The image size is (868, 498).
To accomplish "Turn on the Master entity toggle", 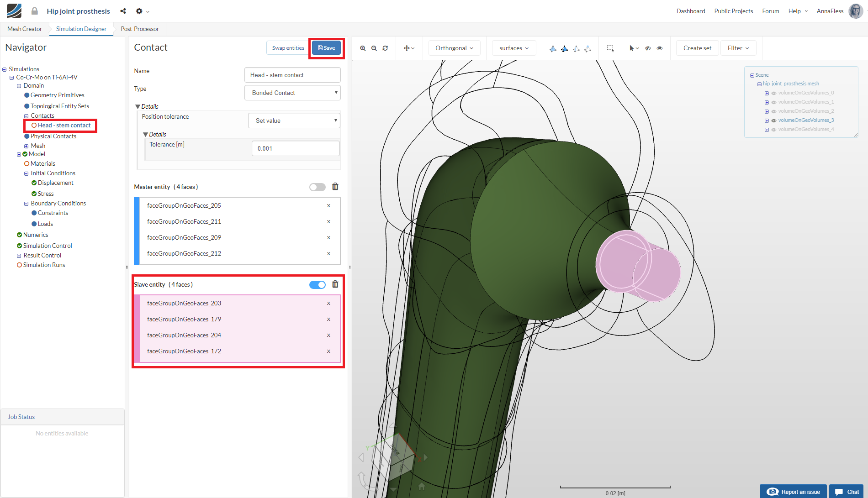I will (317, 187).
